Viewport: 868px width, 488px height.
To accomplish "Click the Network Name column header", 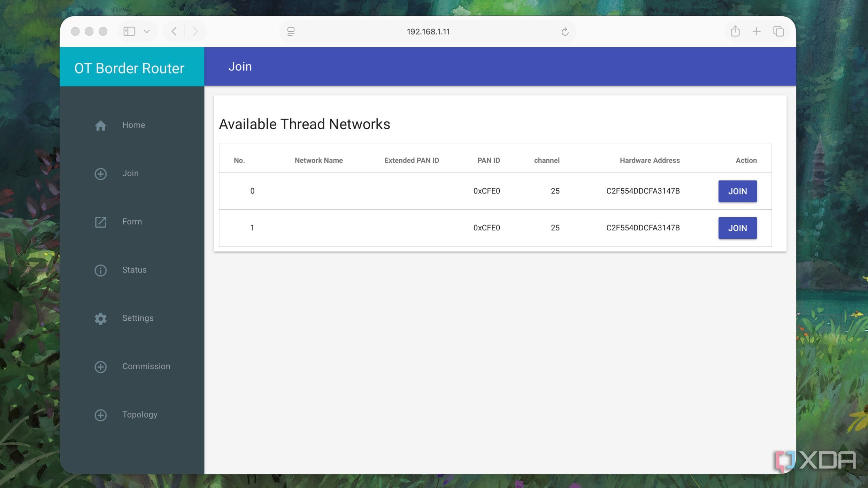I will point(318,160).
